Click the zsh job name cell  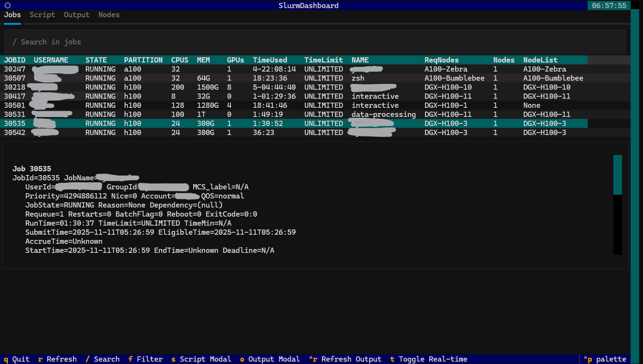pyautogui.click(x=358, y=78)
